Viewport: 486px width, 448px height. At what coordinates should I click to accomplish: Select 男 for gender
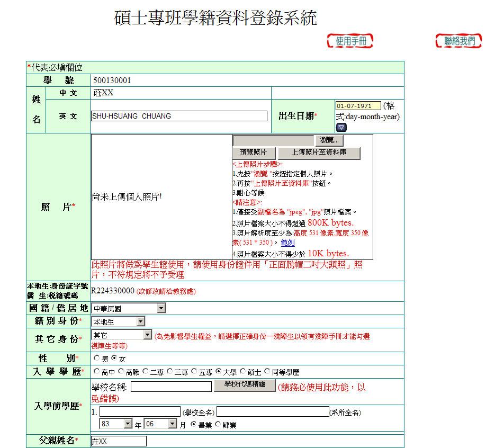96,359
